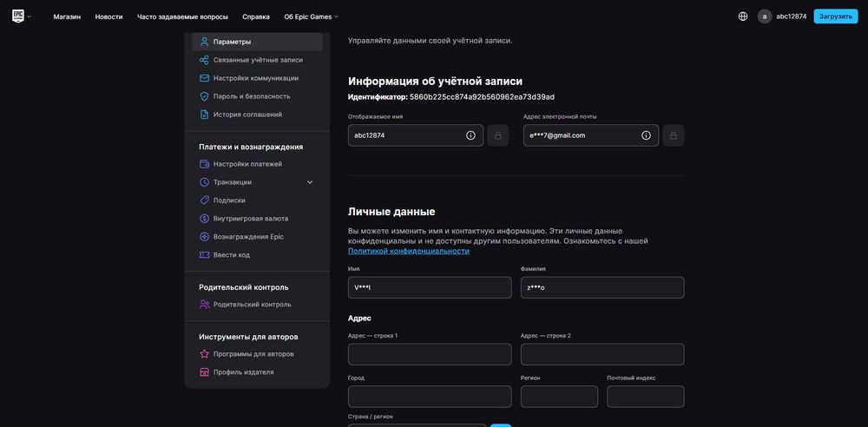Open the language globe icon
The height and width of the screenshot is (427, 868).
[743, 16]
